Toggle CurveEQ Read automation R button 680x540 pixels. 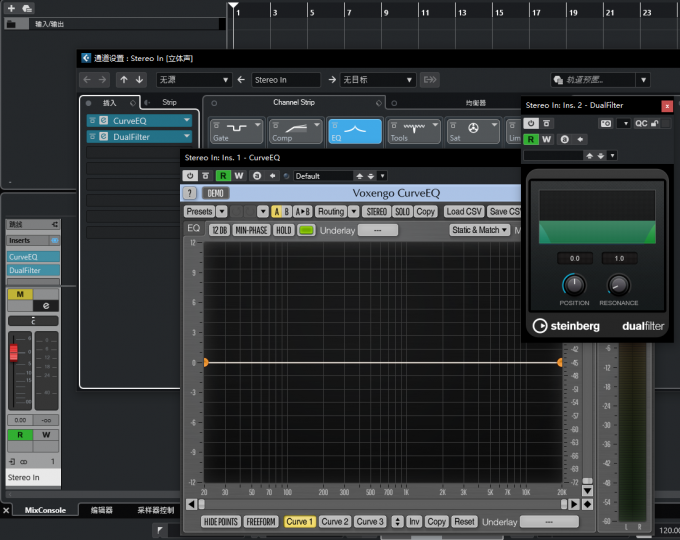click(223, 176)
